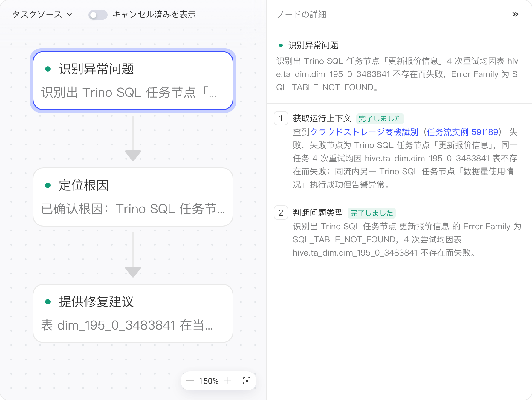
Task: Click step 1 title 获取运行上下文
Action: [x=322, y=119]
